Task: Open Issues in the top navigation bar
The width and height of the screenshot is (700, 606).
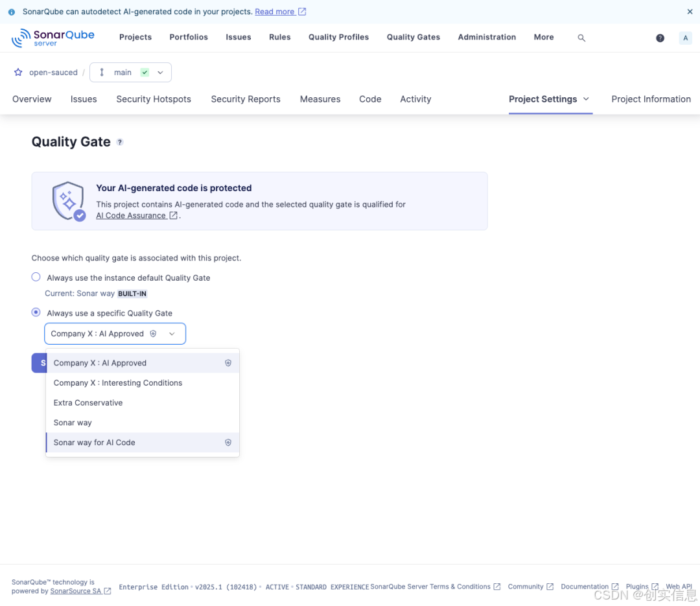Action: coord(238,37)
